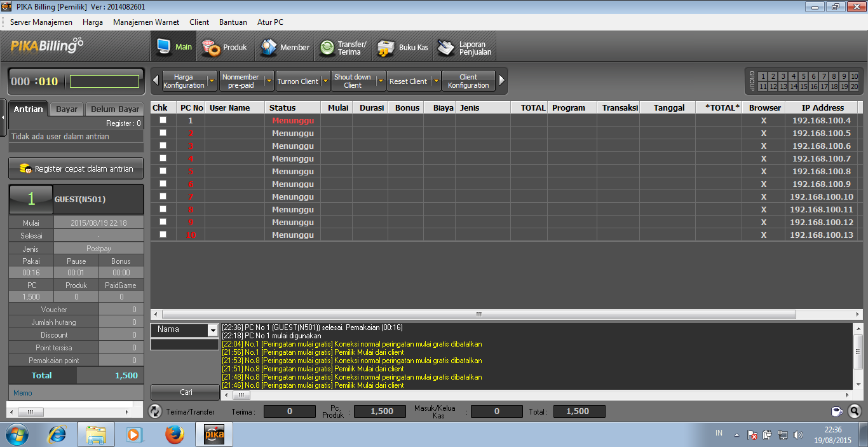Click the Harga Konfiguration button
Viewport: 868px width, 447px height.
(184, 81)
